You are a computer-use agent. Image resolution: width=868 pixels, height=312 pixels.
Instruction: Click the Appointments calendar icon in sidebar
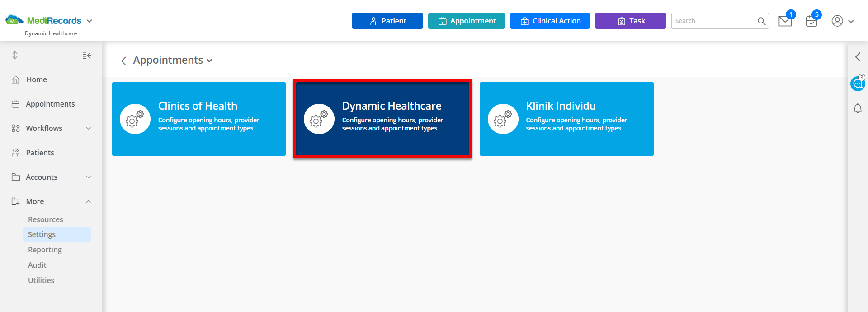tap(16, 104)
